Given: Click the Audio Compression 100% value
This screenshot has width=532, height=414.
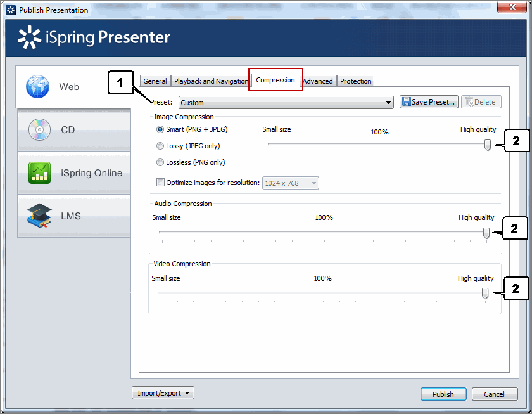Looking at the screenshot, I should (324, 217).
